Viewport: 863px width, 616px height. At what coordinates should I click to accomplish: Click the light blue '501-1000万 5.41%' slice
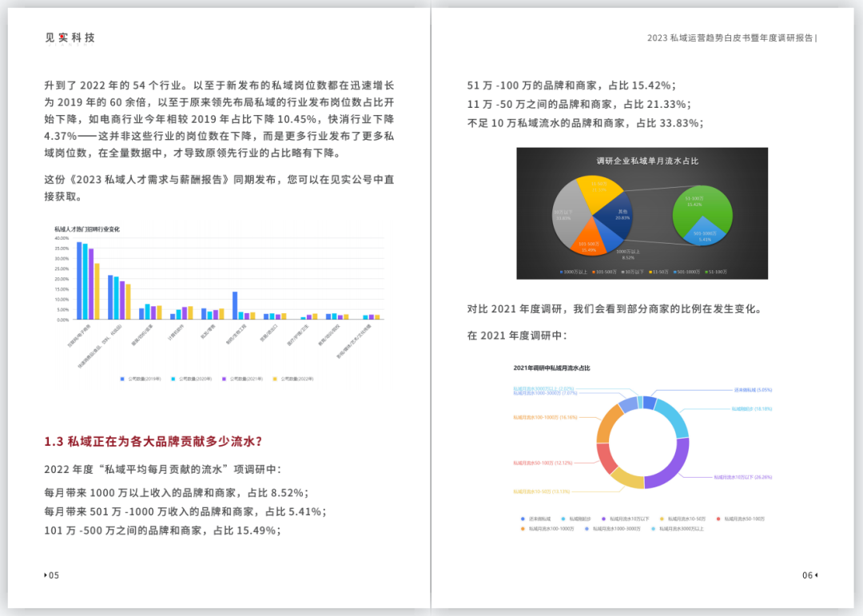[x=705, y=236]
